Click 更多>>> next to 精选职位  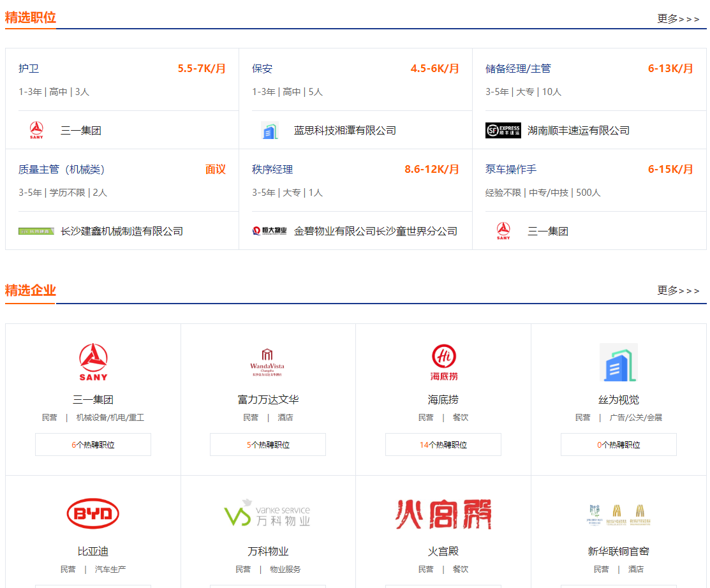(x=678, y=18)
